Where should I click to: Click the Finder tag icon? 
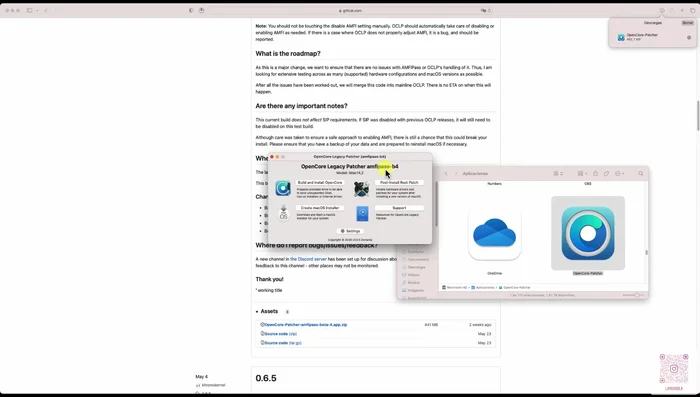(606, 173)
